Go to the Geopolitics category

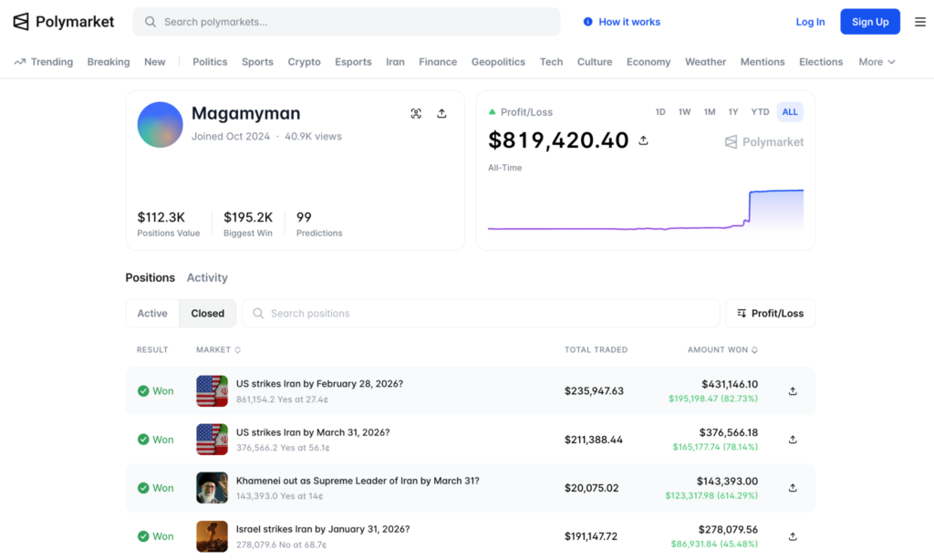point(498,62)
